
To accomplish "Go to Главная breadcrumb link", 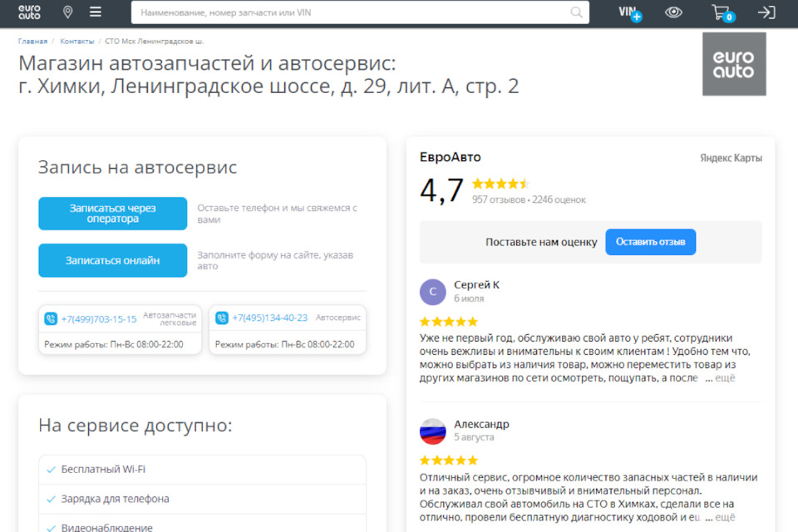I will pos(32,42).
